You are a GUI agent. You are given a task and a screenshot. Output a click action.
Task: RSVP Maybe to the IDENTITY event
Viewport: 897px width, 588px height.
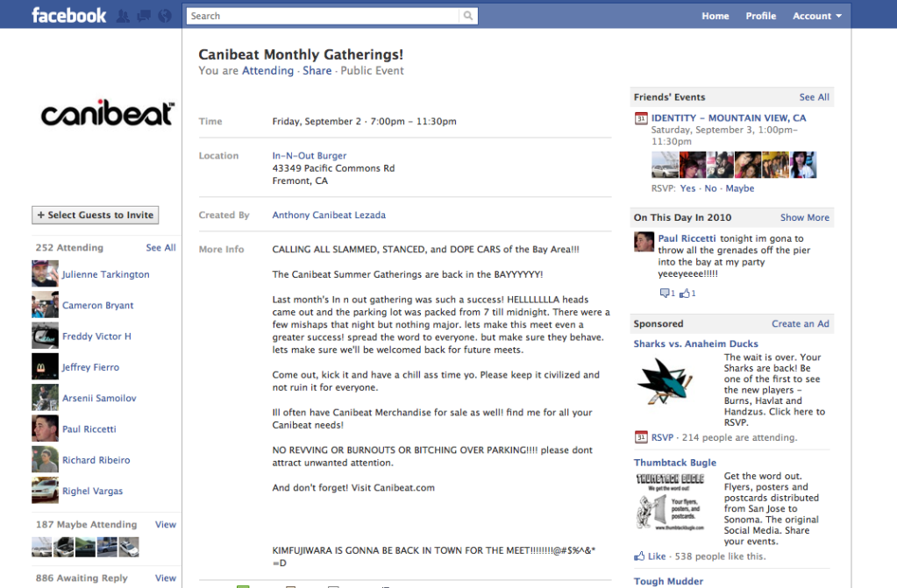[x=740, y=188]
